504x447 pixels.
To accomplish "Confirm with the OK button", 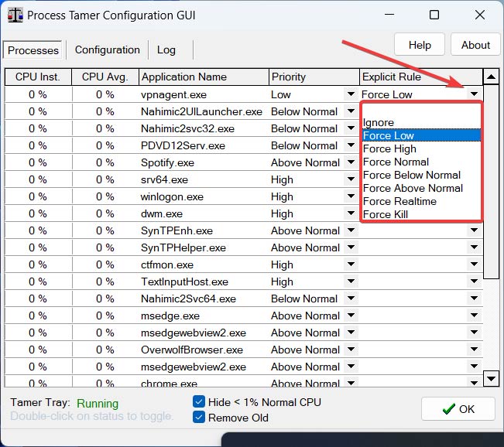I will 458,409.
